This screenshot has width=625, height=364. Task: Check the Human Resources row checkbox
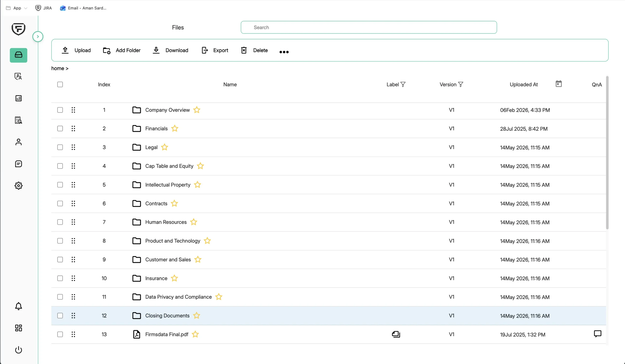[x=60, y=222]
